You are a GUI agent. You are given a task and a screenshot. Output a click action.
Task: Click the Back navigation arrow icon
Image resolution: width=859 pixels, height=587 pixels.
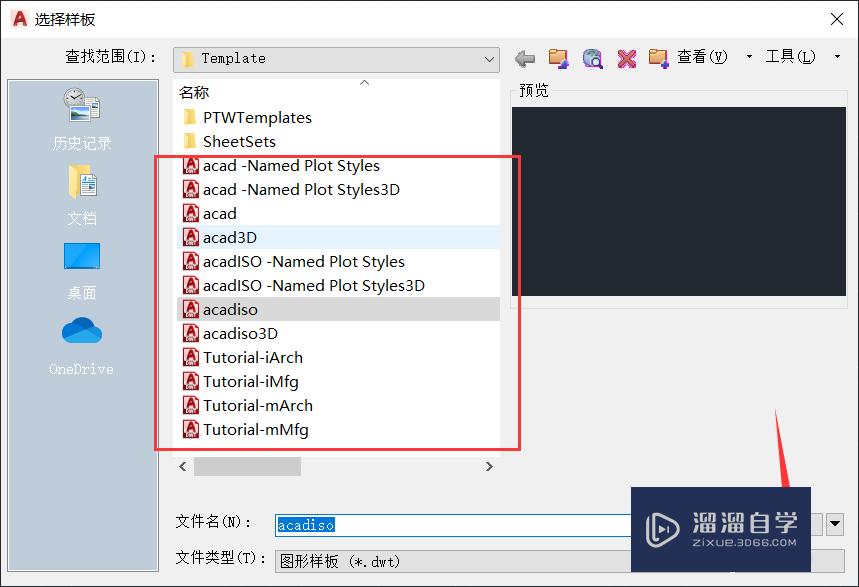[524, 57]
